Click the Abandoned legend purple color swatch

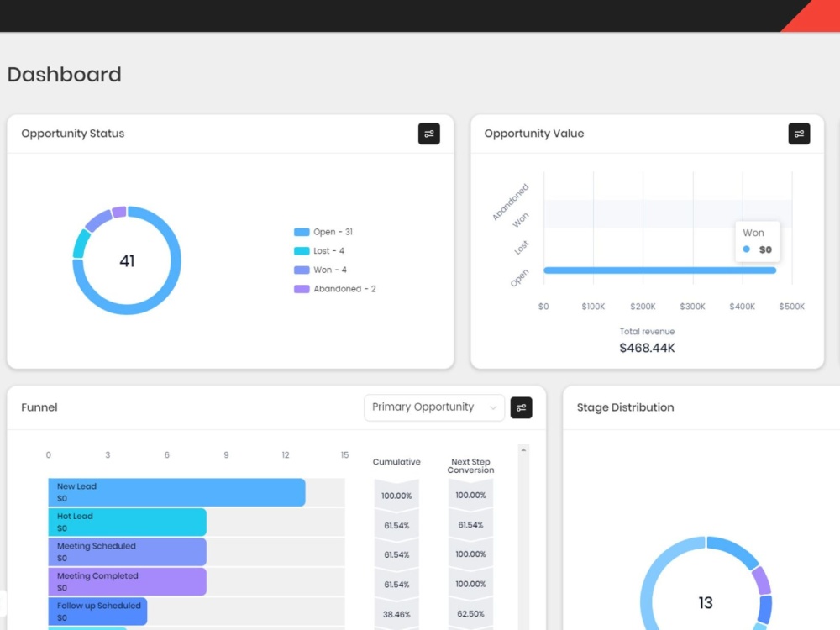click(302, 289)
